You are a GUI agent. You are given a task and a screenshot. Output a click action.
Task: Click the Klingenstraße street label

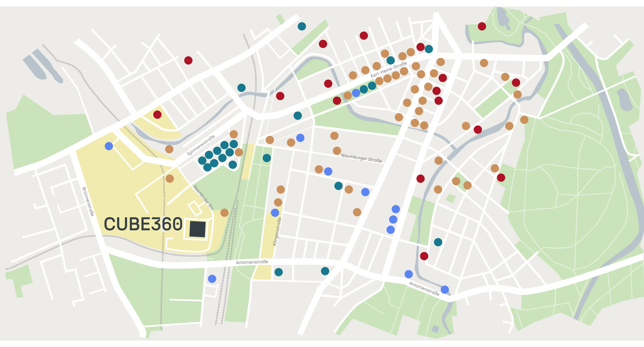tap(277, 231)
